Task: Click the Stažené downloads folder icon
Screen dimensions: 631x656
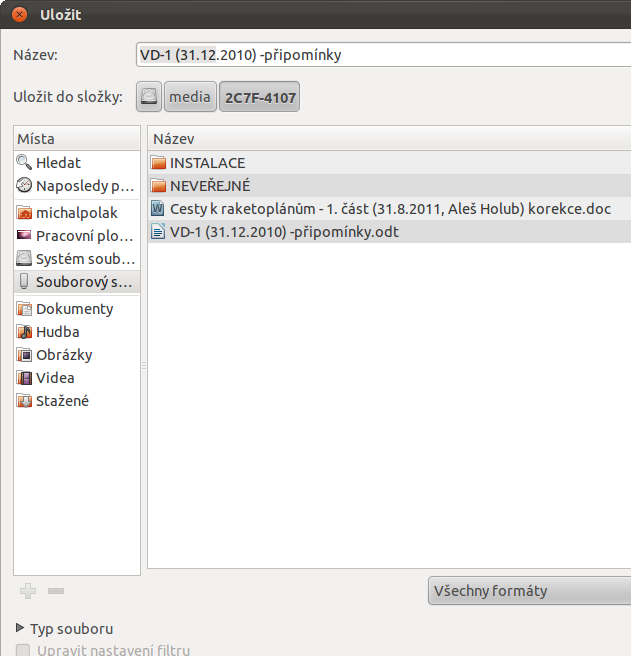Action: [x=24, y=401]
